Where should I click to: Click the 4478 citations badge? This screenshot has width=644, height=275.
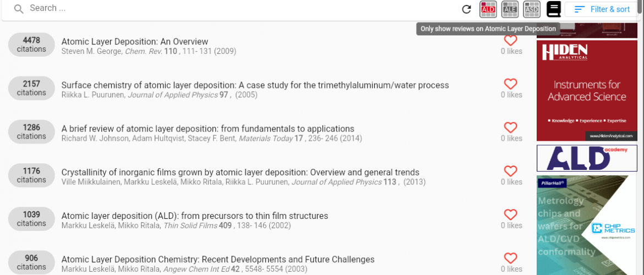(x=31, y=45)
